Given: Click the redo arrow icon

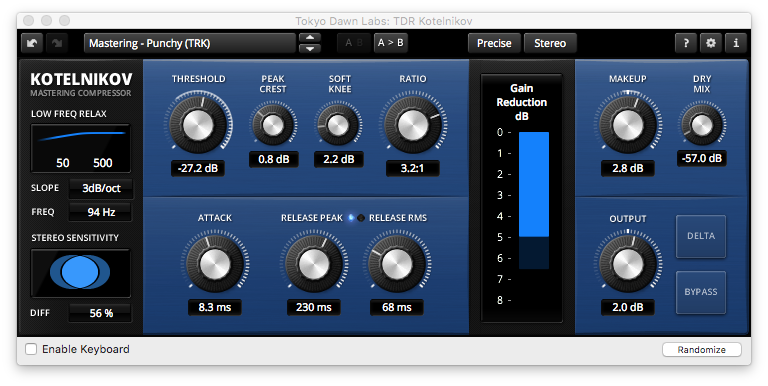Looking at the screenshot, I should pyautogui.click(x=57, y=43).
